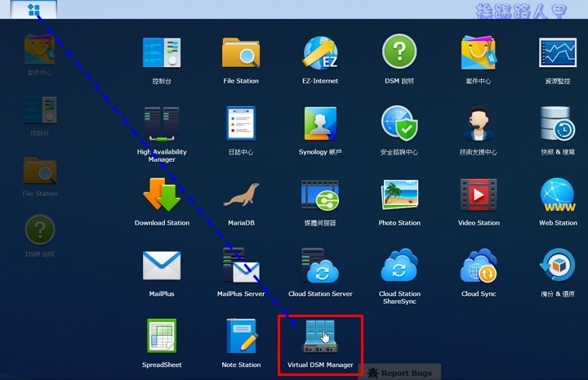Click dimmed Control Panel desktop shortcut
Screen dimensions: 588x380
[40, 110]
